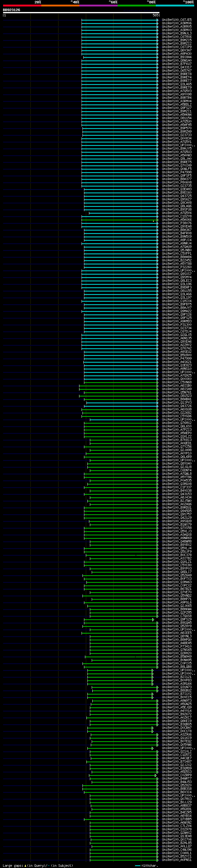This screenshot has width=197, height=868.
Task: Select hit label UniRef100_A9Y098
Action: click(x=177, y=94)
